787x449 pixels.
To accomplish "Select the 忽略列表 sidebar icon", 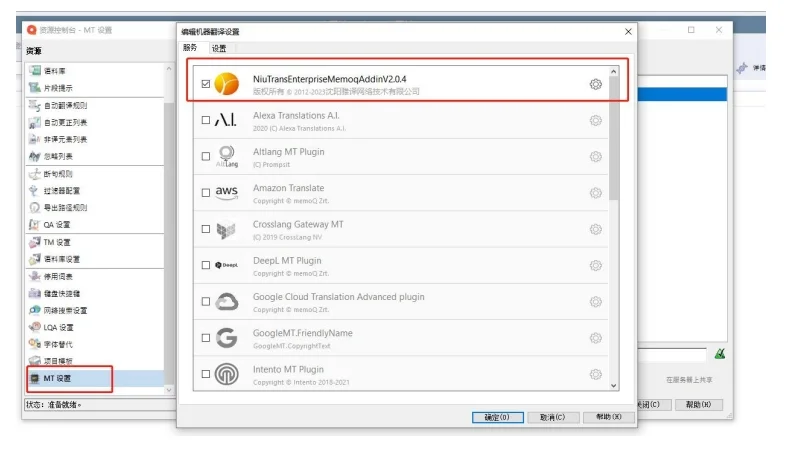I will point(35,157).
